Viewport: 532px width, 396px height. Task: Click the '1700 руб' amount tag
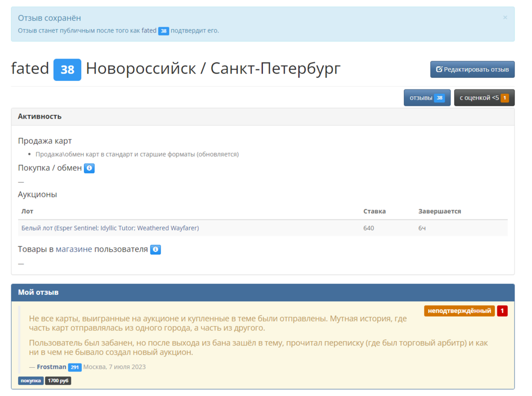click(58, 381)
